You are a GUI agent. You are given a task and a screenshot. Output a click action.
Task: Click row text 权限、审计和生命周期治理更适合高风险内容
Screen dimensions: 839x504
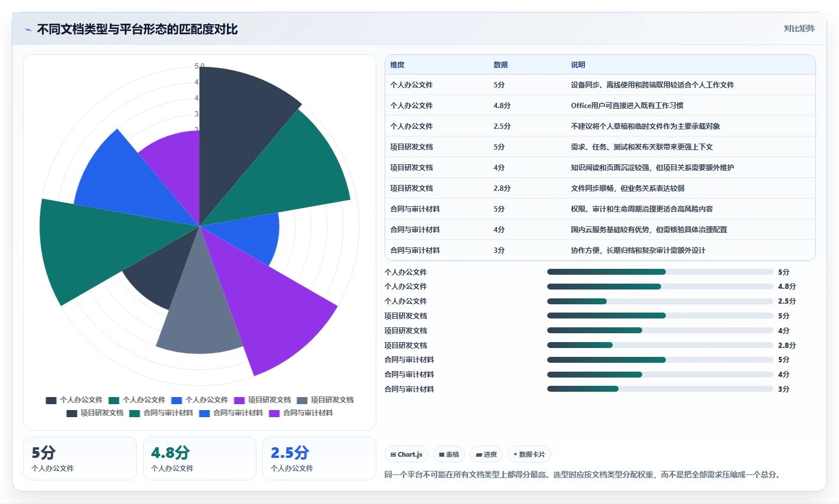[x=642, y=209]
